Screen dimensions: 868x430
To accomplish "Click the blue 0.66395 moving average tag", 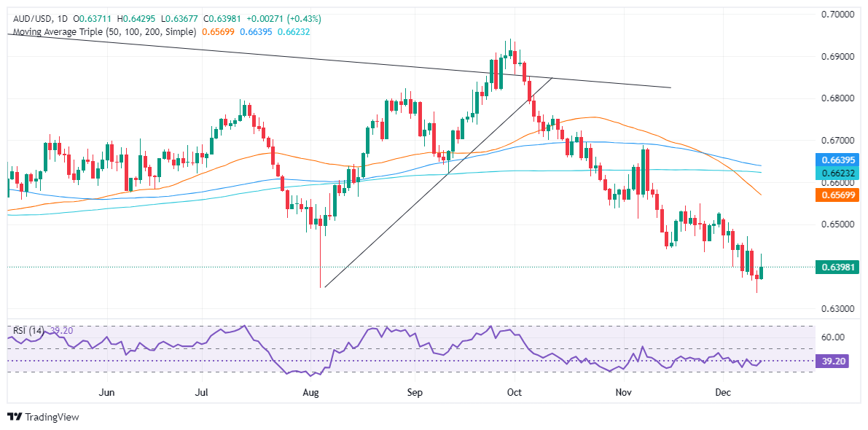I will click(x=840, y=159).
